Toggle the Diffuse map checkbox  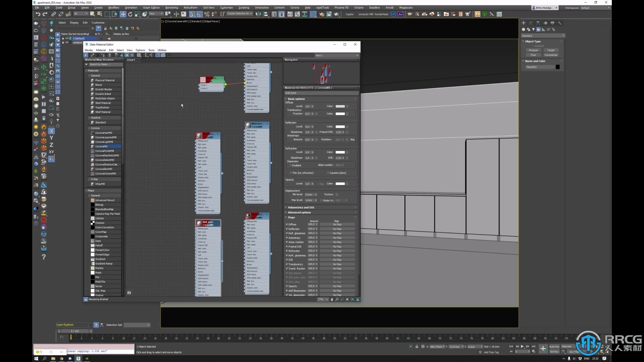(287, 224)
